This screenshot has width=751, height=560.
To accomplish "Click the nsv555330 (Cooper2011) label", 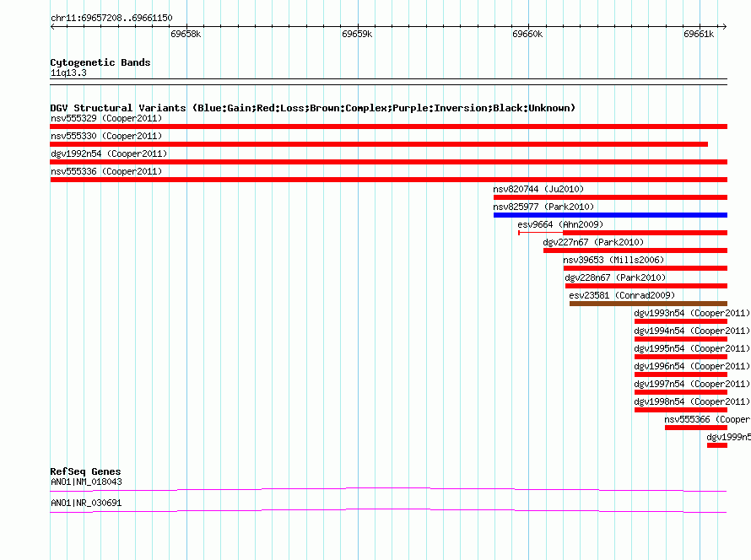I will point(106,136).
